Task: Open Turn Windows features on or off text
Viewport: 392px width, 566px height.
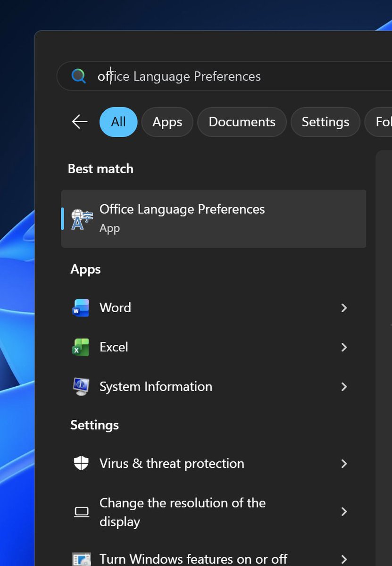Action: (193, 559)
